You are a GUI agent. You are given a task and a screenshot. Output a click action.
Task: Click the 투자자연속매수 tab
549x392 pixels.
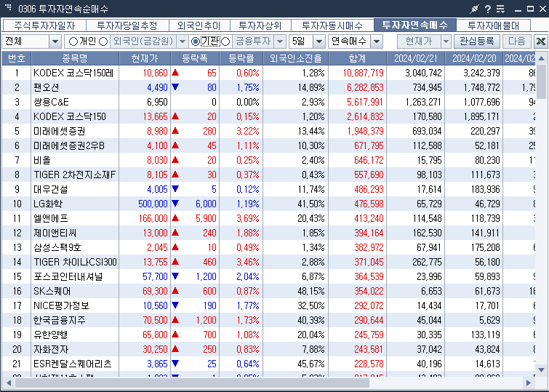click(x=415, y=25)
